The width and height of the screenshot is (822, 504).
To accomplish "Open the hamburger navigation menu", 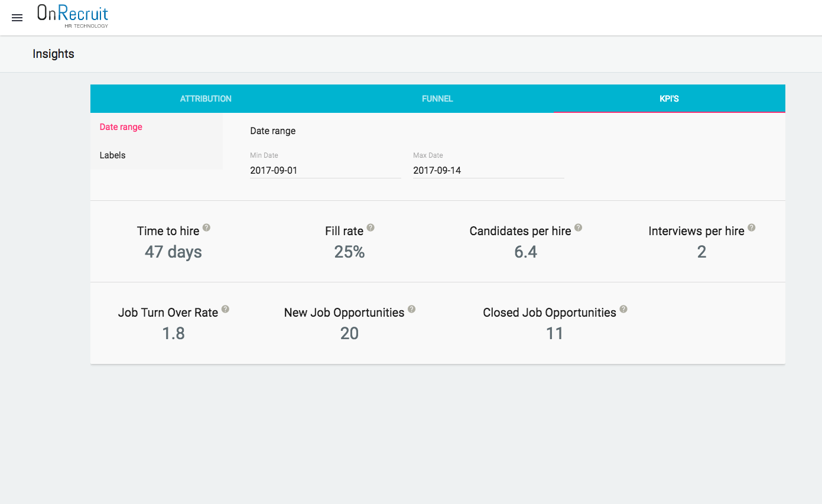I will click(x=17, y=17).
